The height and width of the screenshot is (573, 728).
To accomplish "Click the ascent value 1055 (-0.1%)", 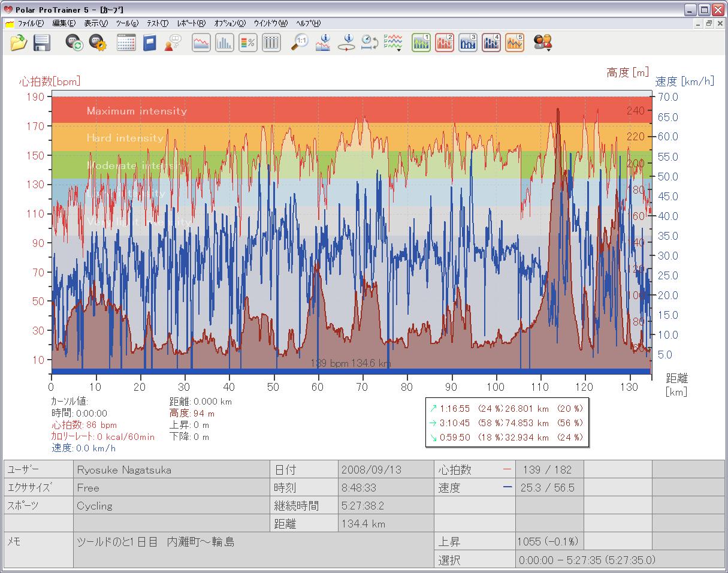I will coord(549,541).
